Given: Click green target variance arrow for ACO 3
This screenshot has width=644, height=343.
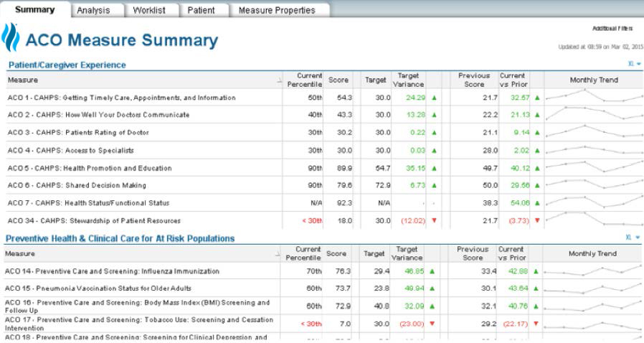Looking at the screenshot, I should tap(434, 133).
